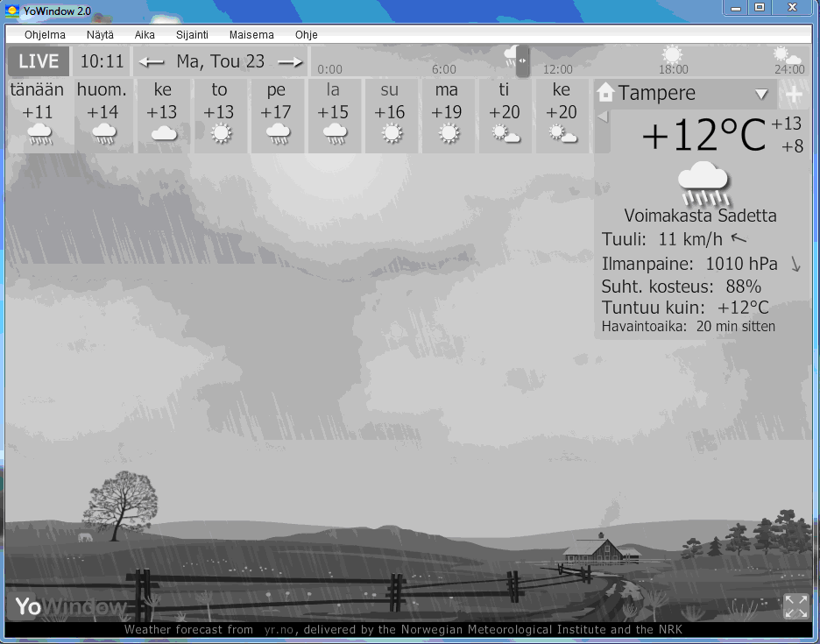Click the daily high +13 value
Screen dimensions: 820x644
[x=786, y=124]
